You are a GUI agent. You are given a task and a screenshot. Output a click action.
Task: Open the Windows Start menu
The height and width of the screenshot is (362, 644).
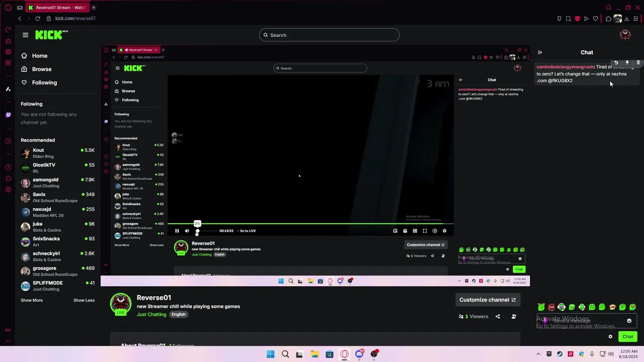point(270,354)
